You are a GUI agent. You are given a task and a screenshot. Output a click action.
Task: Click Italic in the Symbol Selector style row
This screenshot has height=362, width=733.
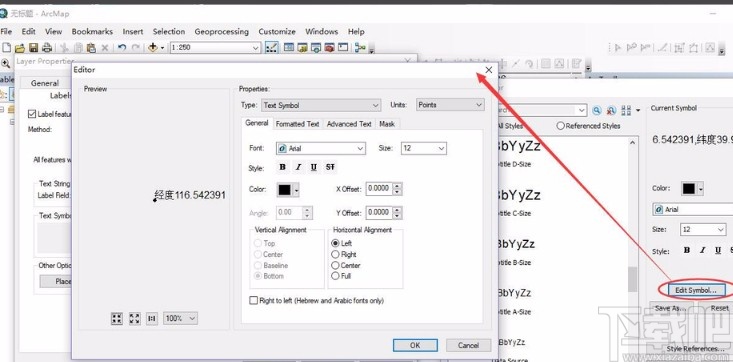(703, 251)
